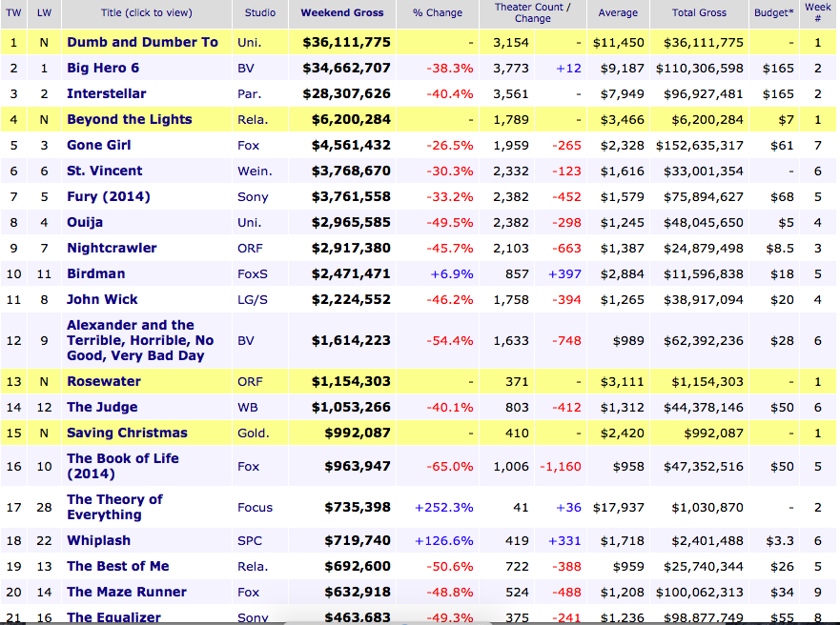Click the Fury (2014) title

point(108,196)
